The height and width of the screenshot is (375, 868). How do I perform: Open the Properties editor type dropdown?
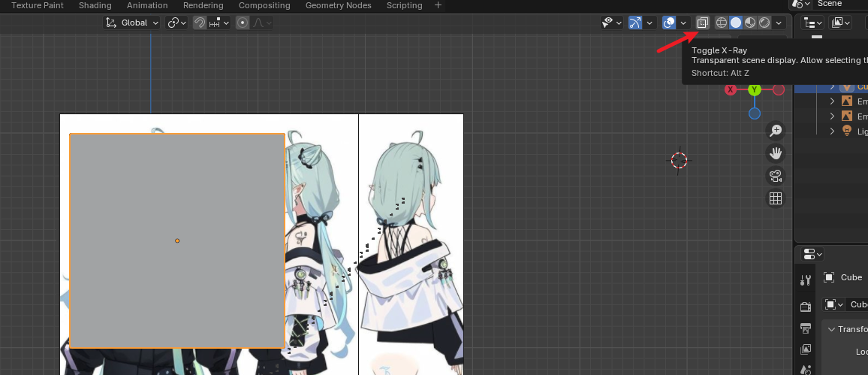click(812, 254)
